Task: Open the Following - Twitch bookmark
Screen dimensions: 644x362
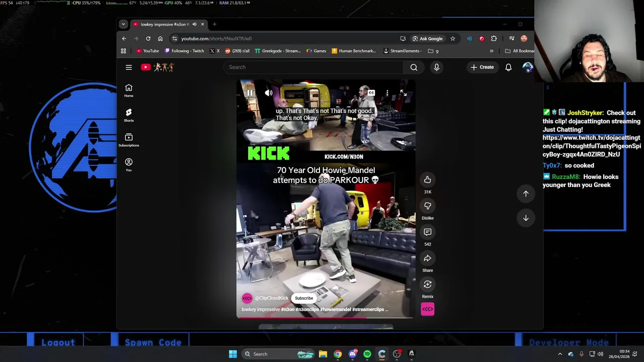Action: point(185,51)
